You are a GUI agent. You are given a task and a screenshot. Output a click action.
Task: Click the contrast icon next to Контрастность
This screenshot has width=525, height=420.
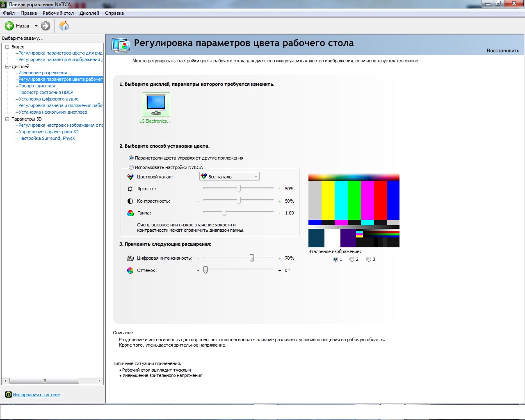(130, 201)
